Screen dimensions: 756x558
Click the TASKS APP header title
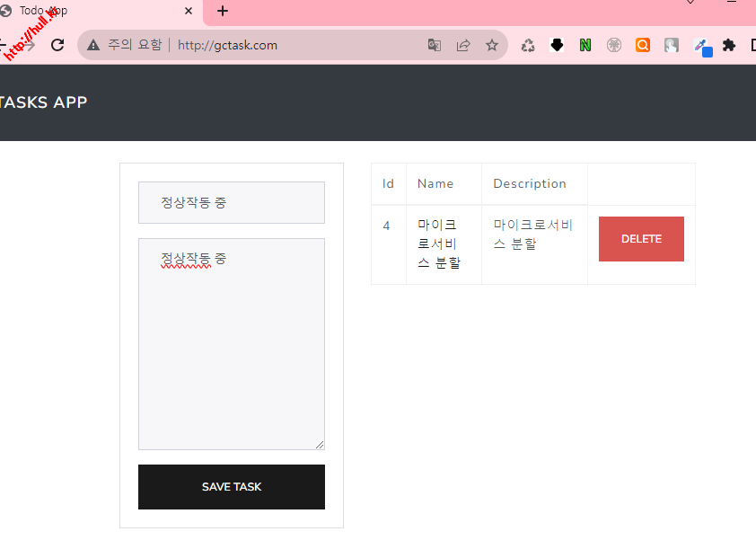click(44, 102)
